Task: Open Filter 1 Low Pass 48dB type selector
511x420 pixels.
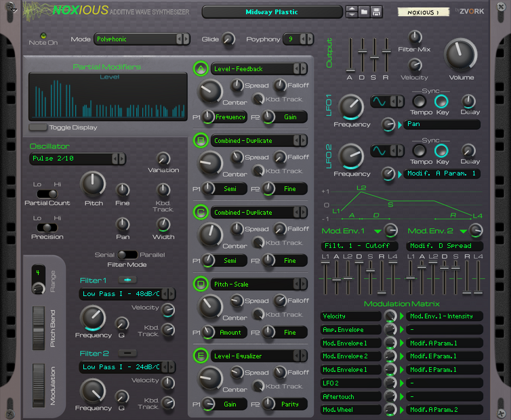Action: [x=127, y=294]
